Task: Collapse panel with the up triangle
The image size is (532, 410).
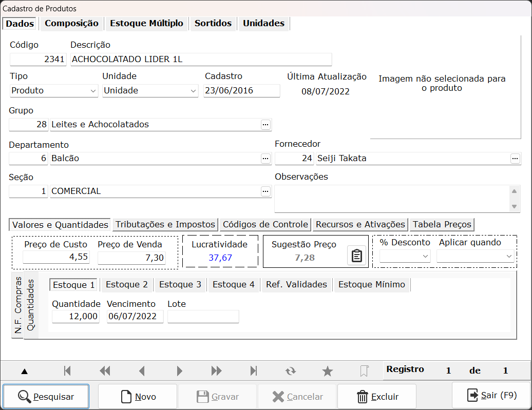Action: point(25,372)
